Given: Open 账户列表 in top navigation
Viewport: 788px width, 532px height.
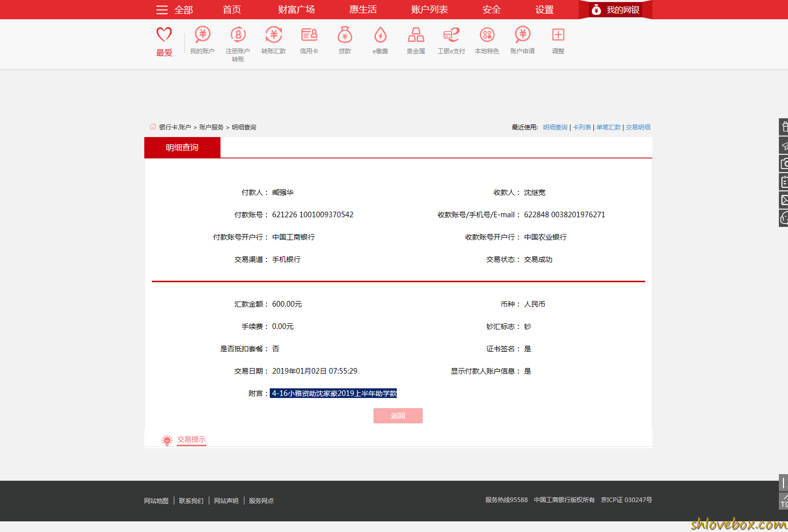Looking at the screenshot, I should click(x=429, y=10).
